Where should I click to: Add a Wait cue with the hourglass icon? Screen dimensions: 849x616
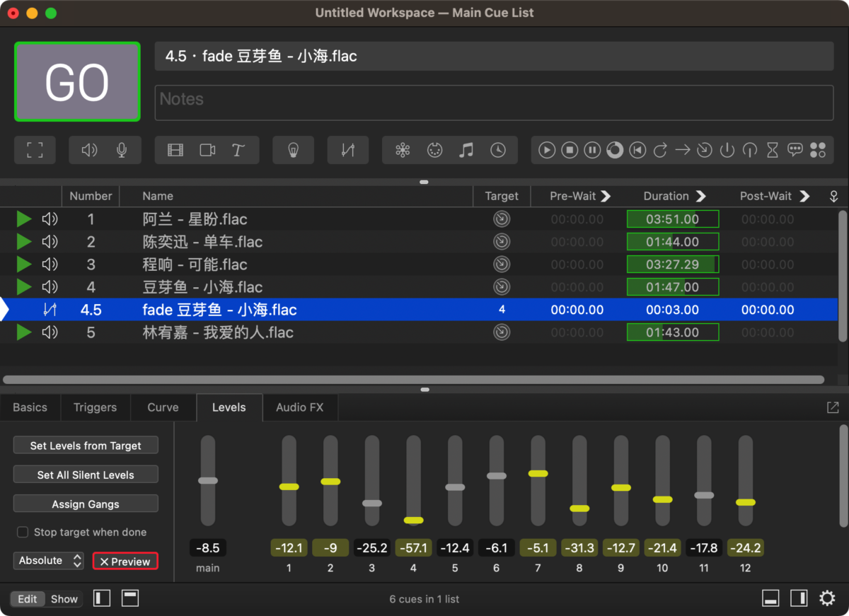(773, 150)
